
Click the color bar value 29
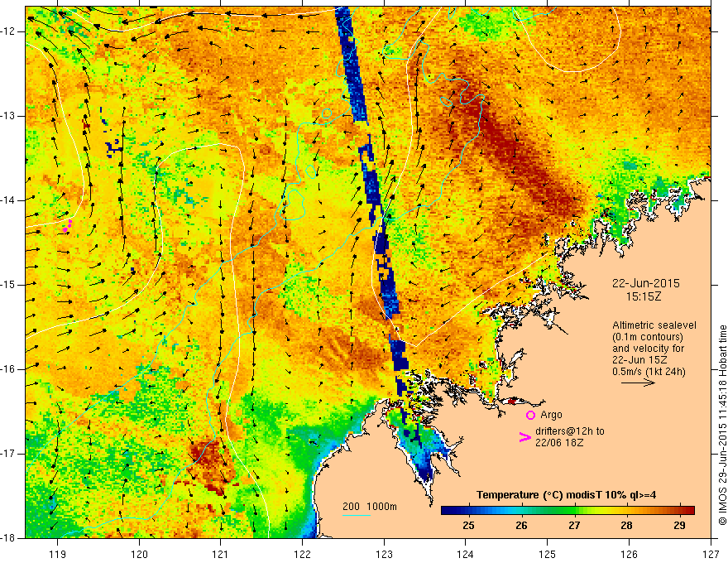click(x=679, y=526)
